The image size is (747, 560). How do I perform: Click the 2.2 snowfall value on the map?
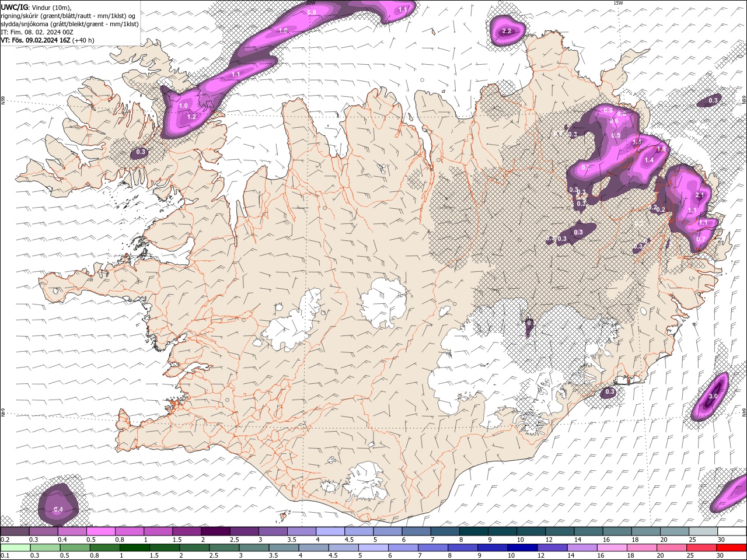[x=507, y=31]
